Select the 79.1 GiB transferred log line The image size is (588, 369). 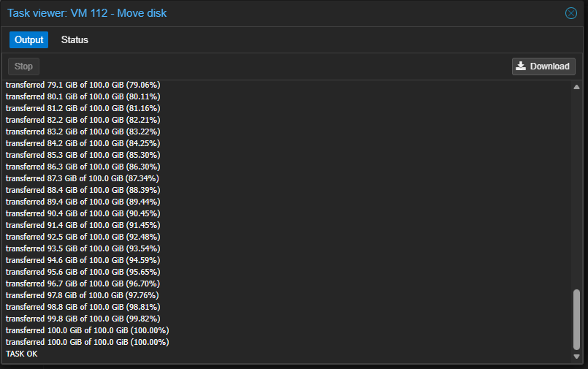[x=83, y=85]
